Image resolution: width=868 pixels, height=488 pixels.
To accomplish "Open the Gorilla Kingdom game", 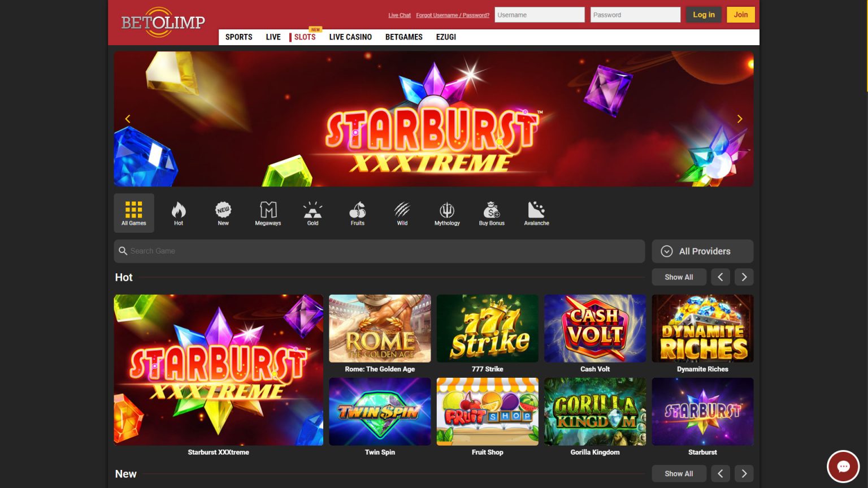I will [x=595, y=412].
